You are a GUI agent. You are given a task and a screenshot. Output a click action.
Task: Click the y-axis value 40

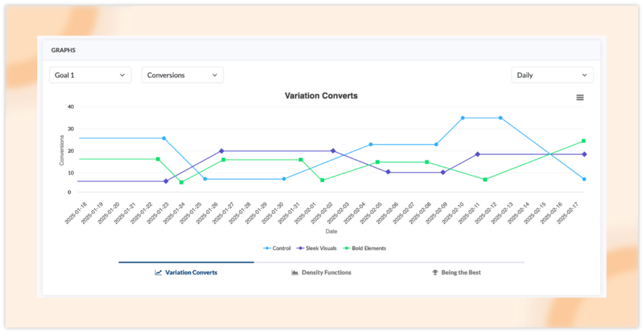(70, 107)
